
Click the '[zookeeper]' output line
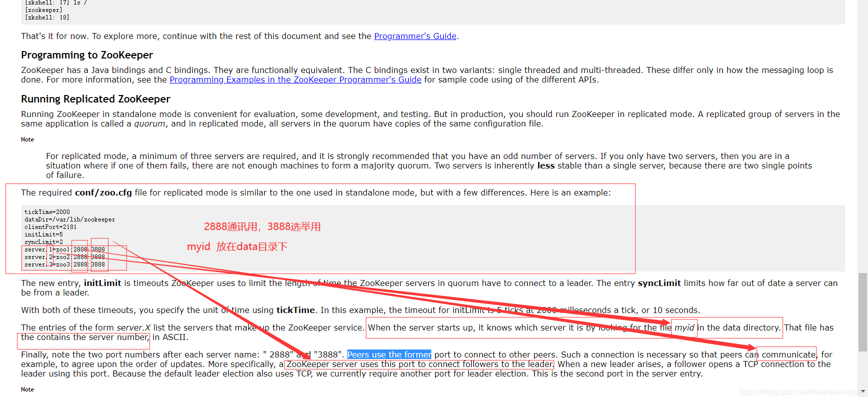(x=43, y=10)
